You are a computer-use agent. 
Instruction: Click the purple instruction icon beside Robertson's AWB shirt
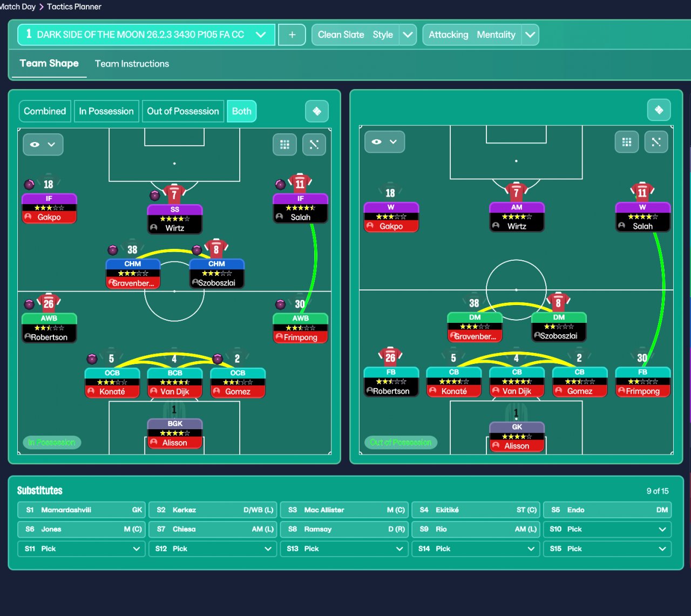[x=29, y=304]
